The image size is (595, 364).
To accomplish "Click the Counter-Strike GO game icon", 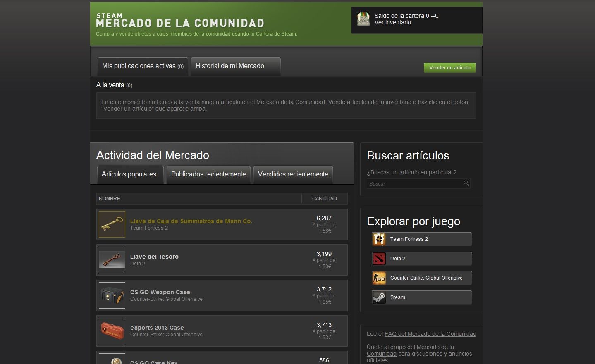I will pyautogui.click(x=379, y=278).
